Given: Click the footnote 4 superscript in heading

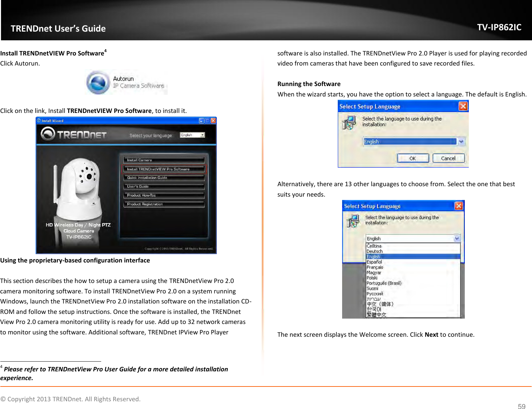Looking at the screenshot, I should 106,51.
